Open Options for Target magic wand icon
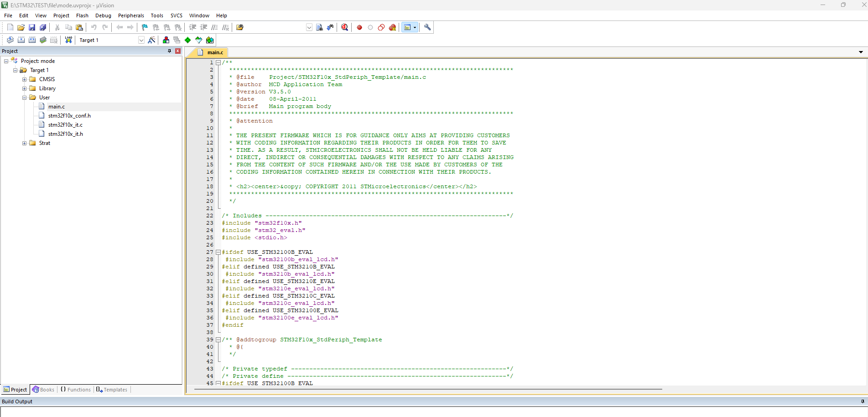Image resolution: width=868 pixels, height=417 pixels. pyautogui.click(x=152, y=40)
